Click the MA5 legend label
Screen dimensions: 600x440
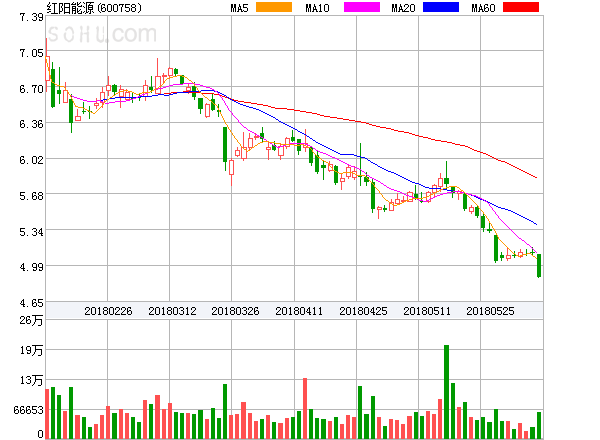click(x=239, y=8)
